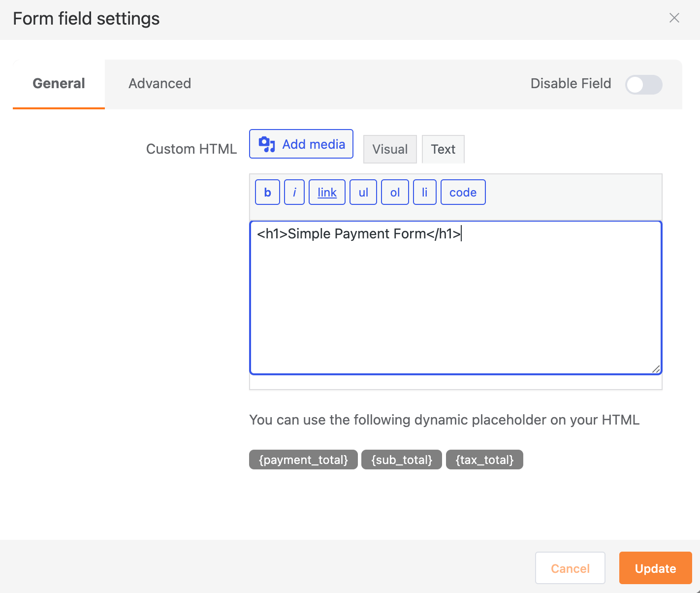Switch to the Advanced tab
The image size is (700, 593).
click(159, 83)
